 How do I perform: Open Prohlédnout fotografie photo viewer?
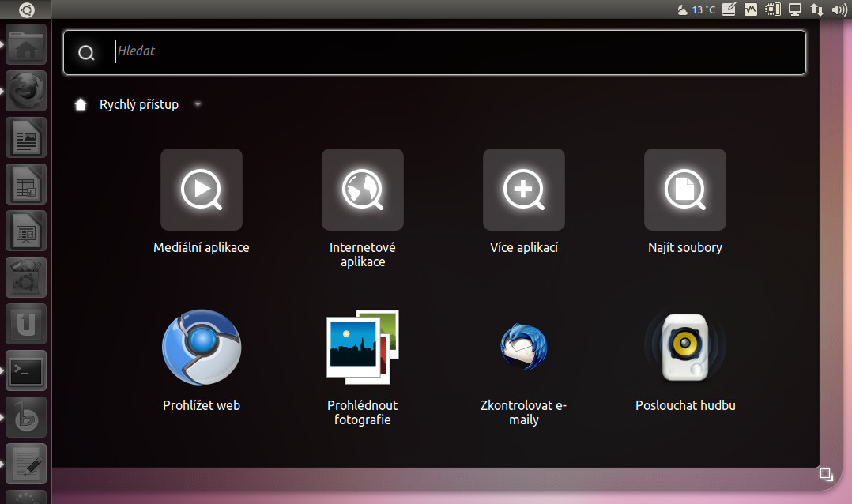(362, 348)
